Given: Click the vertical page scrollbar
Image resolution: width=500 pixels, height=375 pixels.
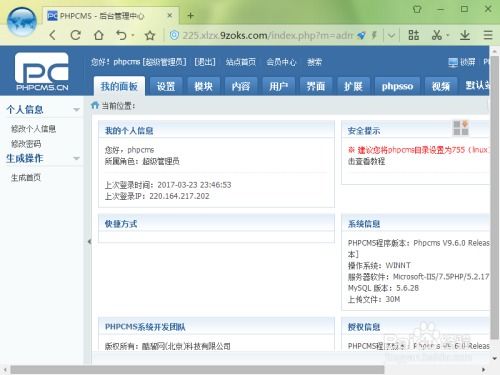Looking at the screenshot, I should (495, 197).
